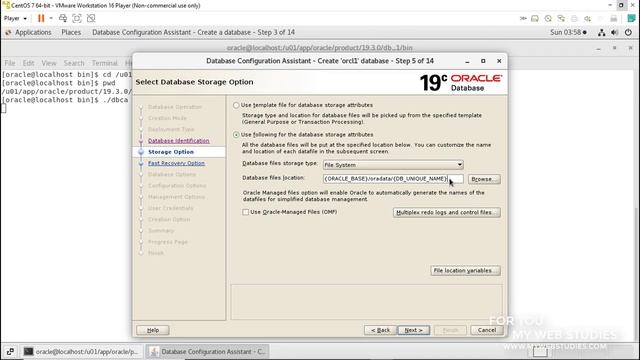The image size is (640, 360).
Task: Select Use following for database storage attributes
Action: [236, 135]
